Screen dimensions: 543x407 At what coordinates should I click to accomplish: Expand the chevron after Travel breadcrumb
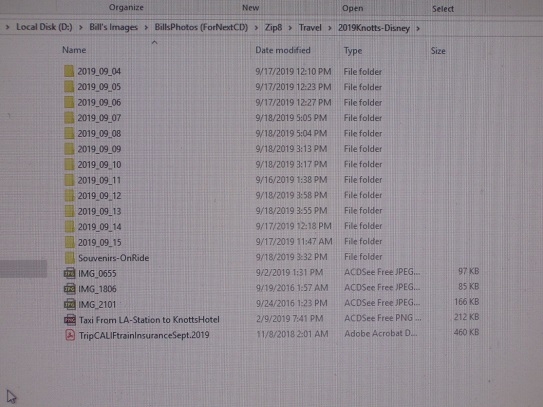329,28
